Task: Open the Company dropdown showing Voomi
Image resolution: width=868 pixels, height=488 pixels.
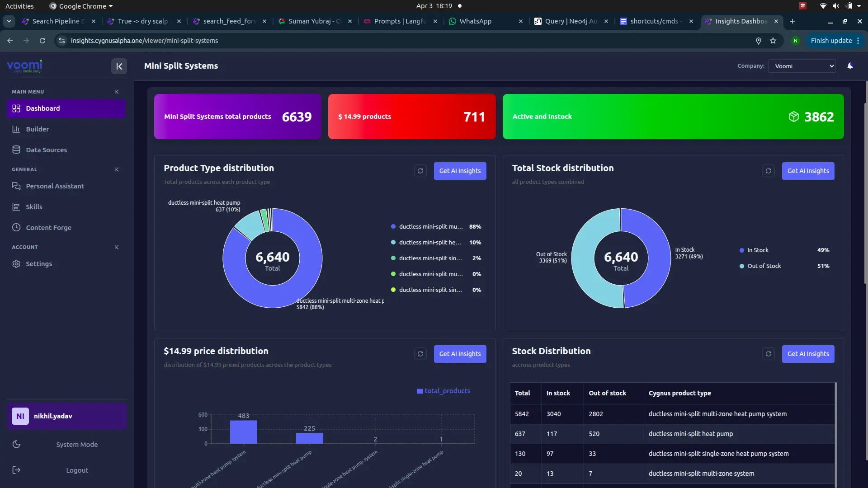Action: (x=802, y=66)
